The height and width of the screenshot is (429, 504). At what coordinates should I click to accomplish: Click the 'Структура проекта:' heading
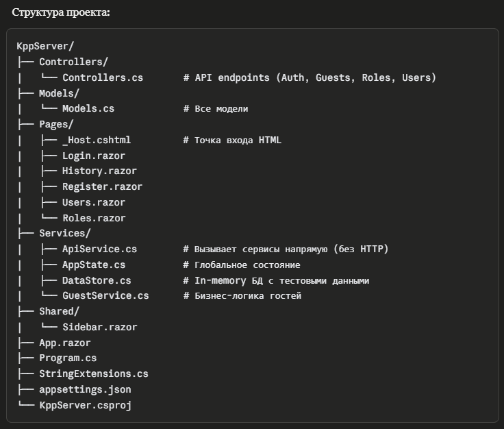pos(61,12)
